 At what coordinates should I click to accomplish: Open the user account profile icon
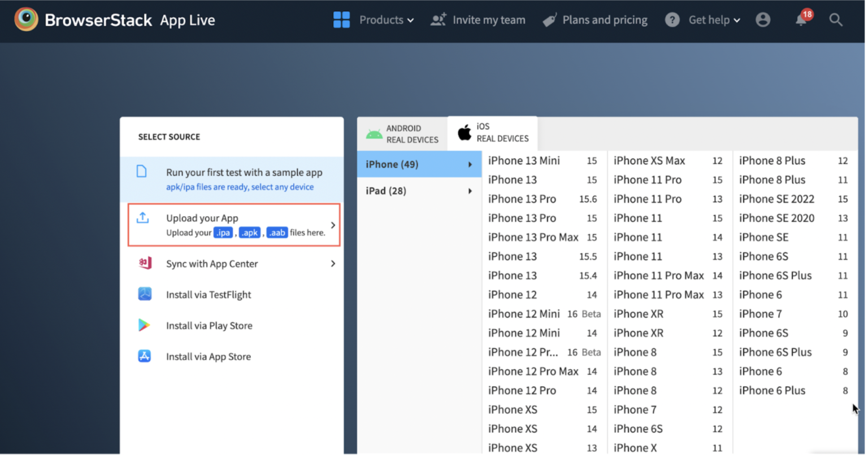pos(763,19)
